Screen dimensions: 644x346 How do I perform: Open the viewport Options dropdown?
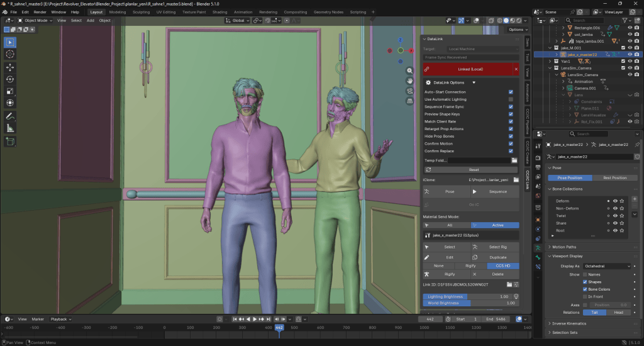518,30
